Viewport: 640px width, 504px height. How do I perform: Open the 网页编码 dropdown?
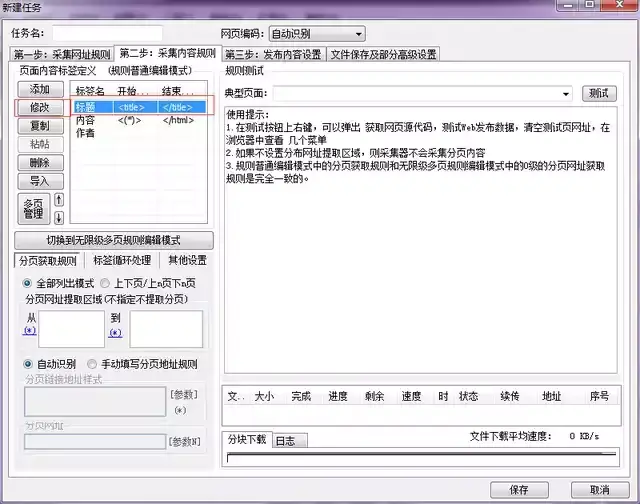(x=317, y=34)
